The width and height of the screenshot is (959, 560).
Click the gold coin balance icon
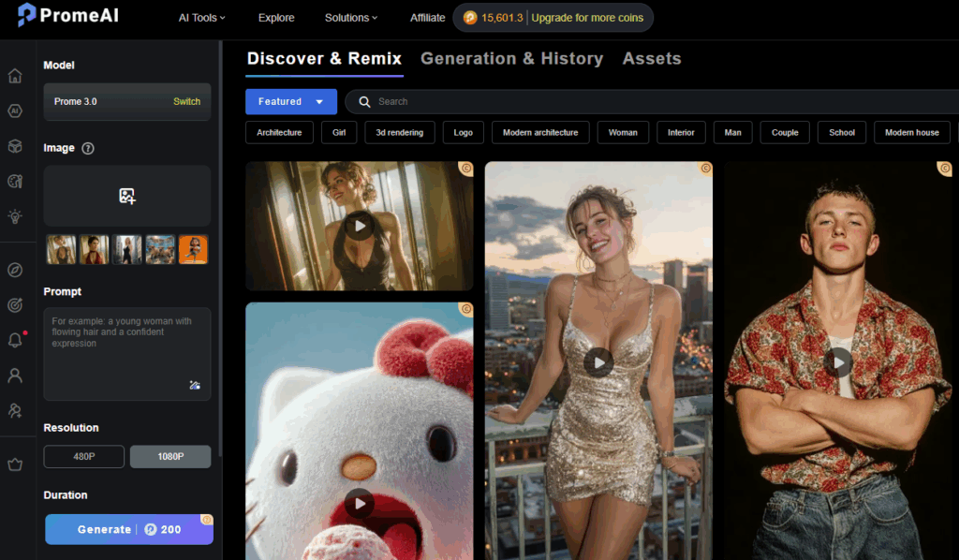tap(470, 18)
